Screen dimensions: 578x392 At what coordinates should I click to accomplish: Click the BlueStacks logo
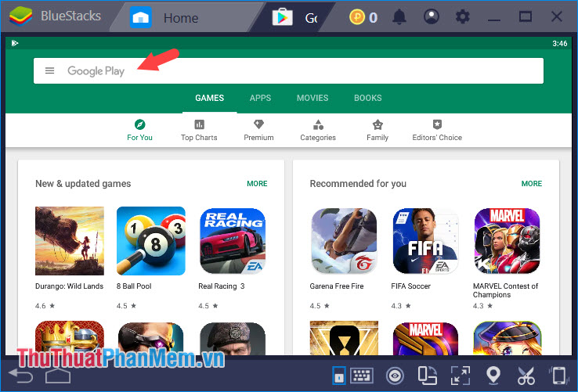click(20, 16)
